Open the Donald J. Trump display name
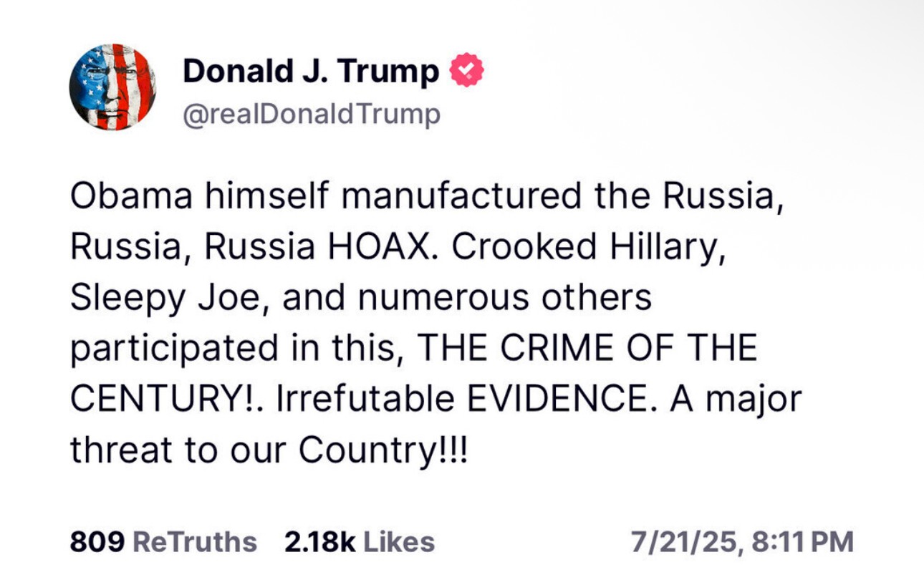 coord(311,72)
